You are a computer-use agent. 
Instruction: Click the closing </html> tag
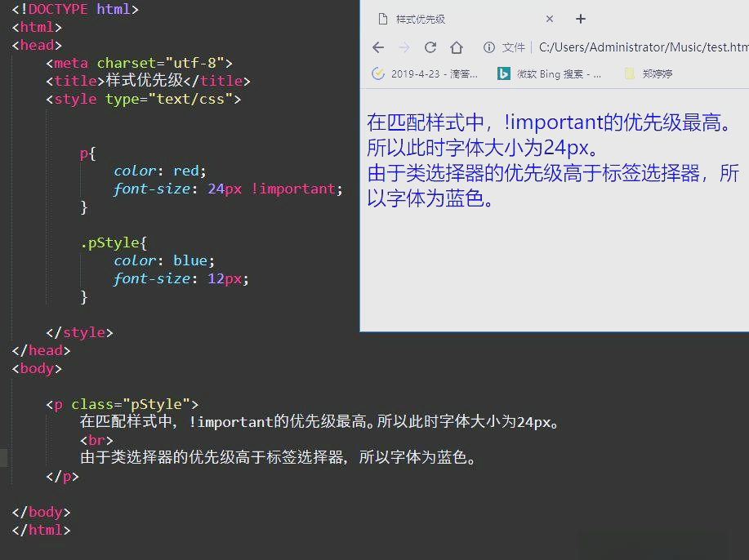coord(41,530)
